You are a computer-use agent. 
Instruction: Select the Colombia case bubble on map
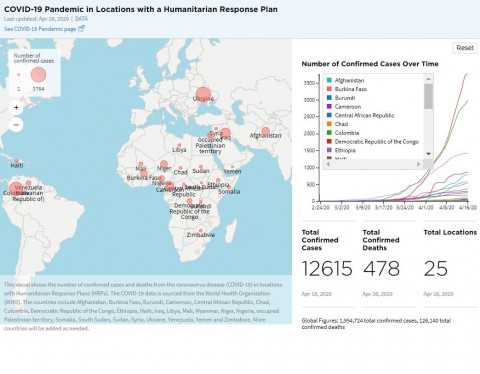click(x=16, y=189)
